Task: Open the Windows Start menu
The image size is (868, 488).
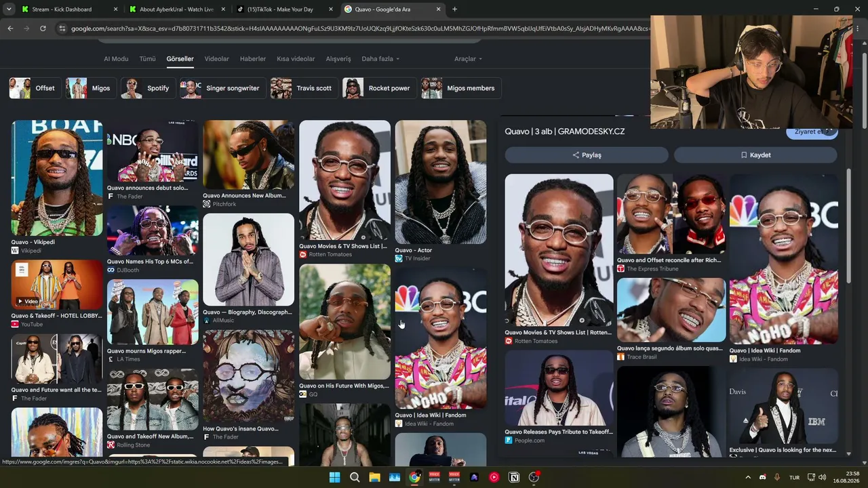Action: click(334, 477)
